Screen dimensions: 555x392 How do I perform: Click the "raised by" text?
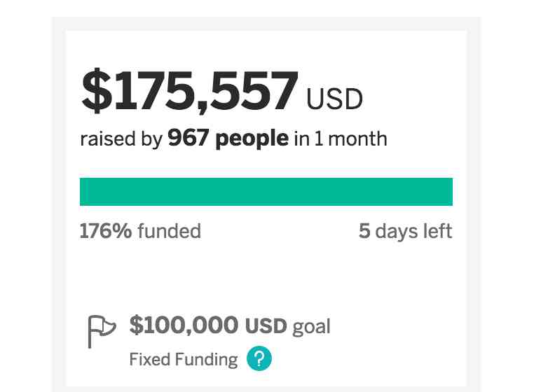click(x=121, y=139)
